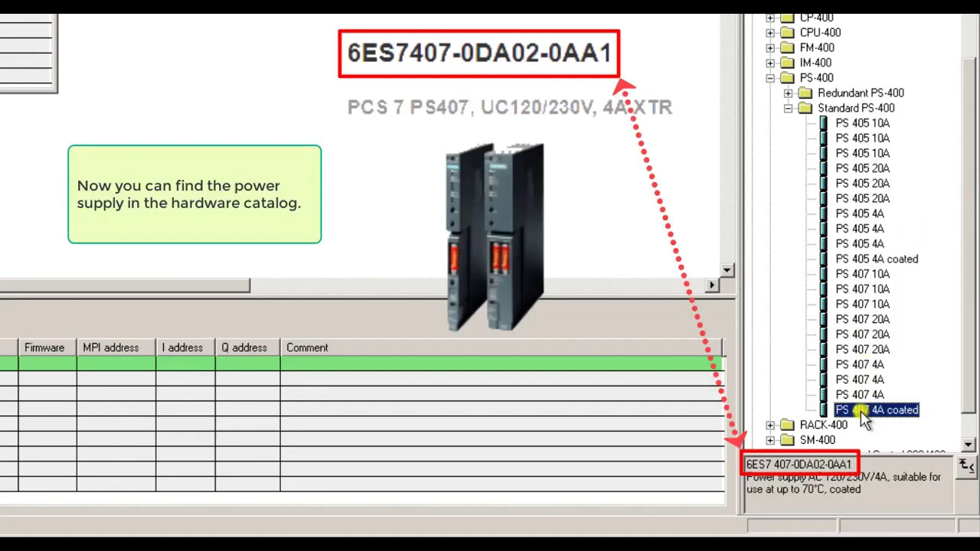
Task: Collapse the Standard PS-400 node
Action: 789,108
